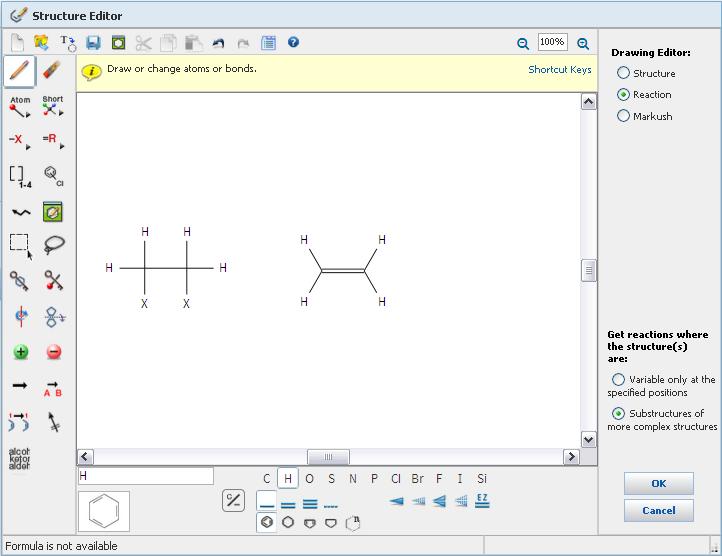Select the reaction arrow tool
722x556 pixels.
point(20,386)
